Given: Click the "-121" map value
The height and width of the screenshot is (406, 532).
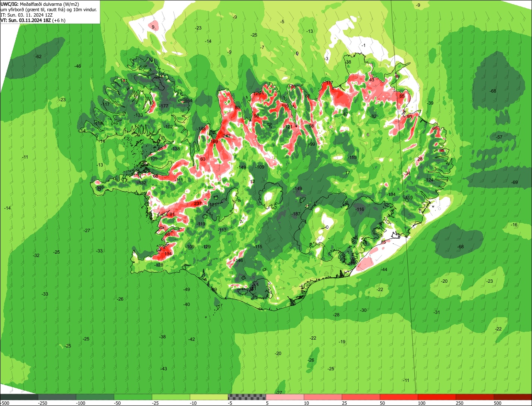Looking at the screenshot, I should point(288,127).
